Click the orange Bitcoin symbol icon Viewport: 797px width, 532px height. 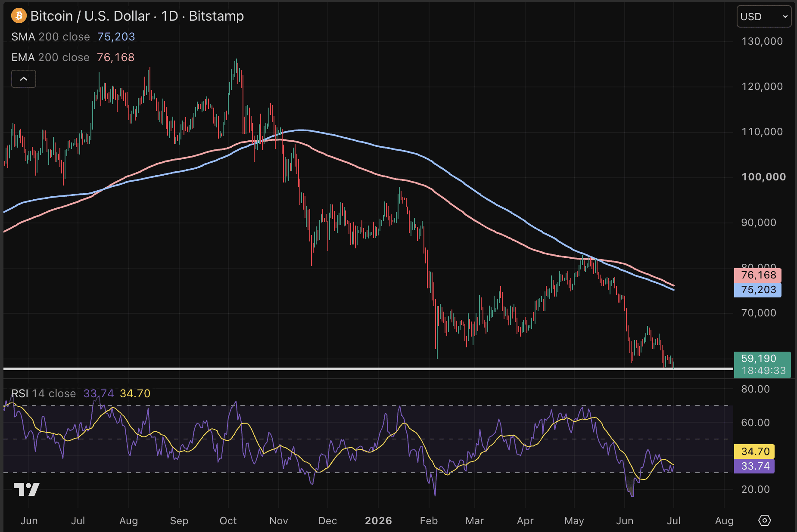(x=19, y=16)
